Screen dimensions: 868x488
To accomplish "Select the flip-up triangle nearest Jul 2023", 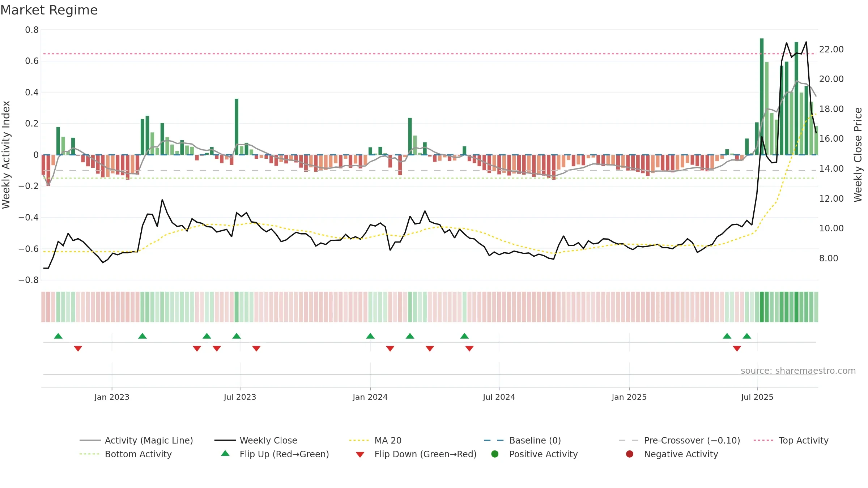I will pos(237,336).
